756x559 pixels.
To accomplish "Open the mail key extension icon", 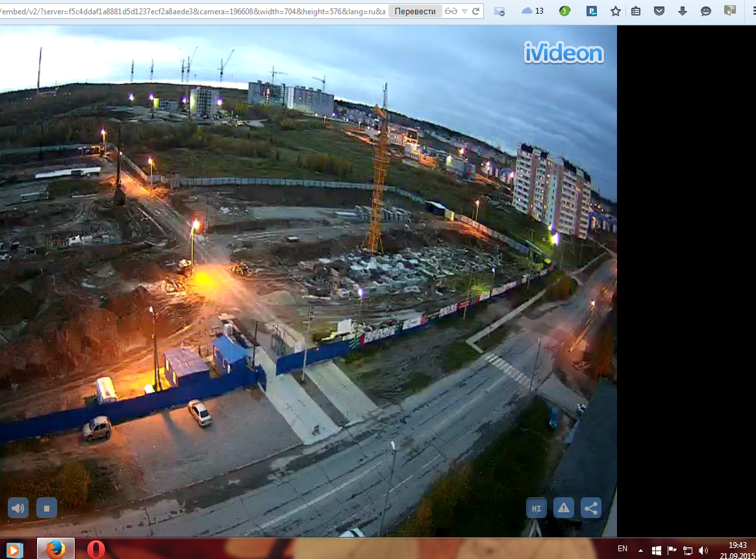I will tap(499, 11).
